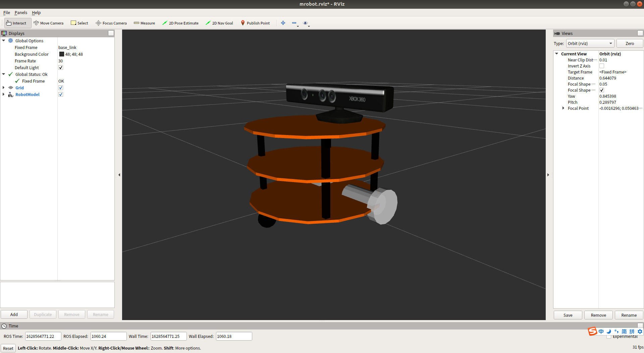
Task: Open the Panels menu
Action: 21,13
